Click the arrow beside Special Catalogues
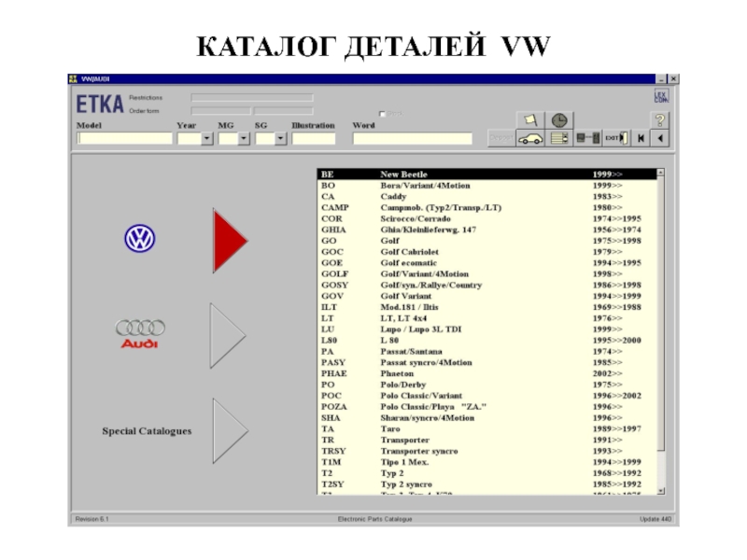This screenshot has height=560, width=747. tap(230, 431)
